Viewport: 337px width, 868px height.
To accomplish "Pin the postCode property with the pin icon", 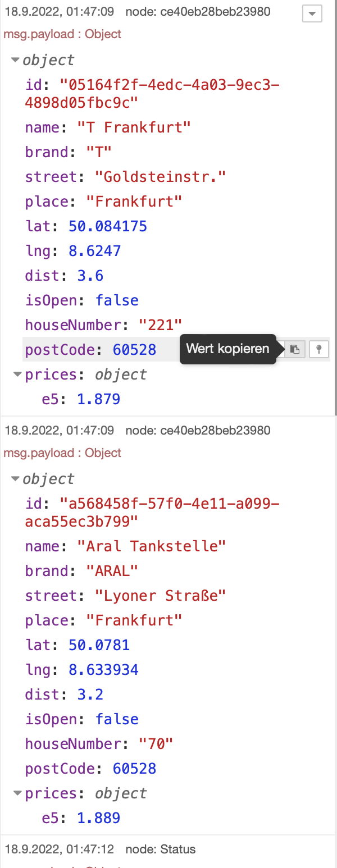I will click(x=319, y=349).
